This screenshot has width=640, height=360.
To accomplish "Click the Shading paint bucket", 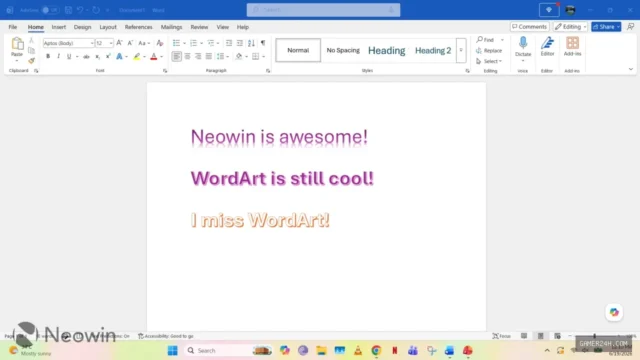I will click(239, 56).
